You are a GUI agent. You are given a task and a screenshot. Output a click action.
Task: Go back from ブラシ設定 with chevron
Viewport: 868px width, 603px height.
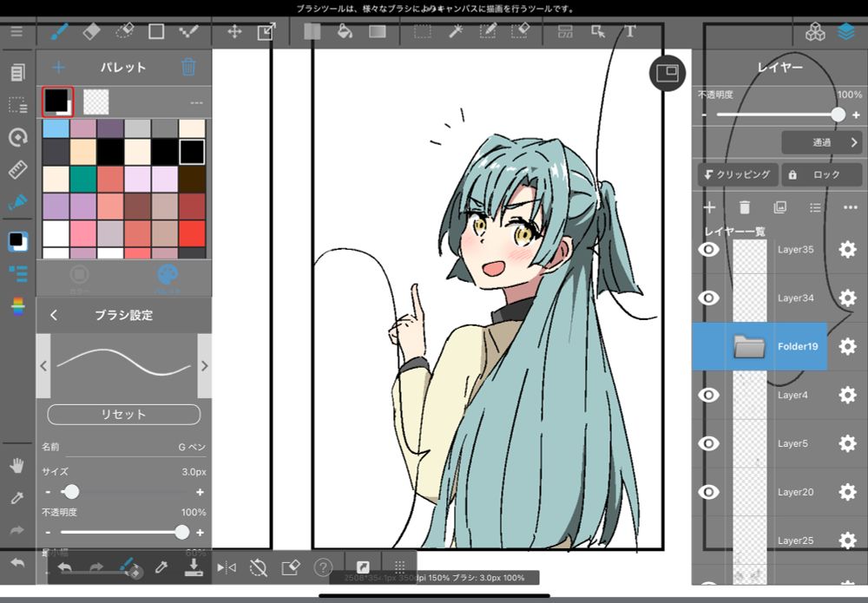[x=54, y=315]
